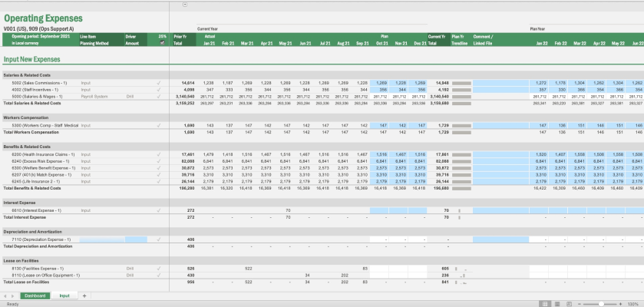The image size is (644, 307).
Task: Select Depreciation Expense driver amount cell
Action: (136, 239)
